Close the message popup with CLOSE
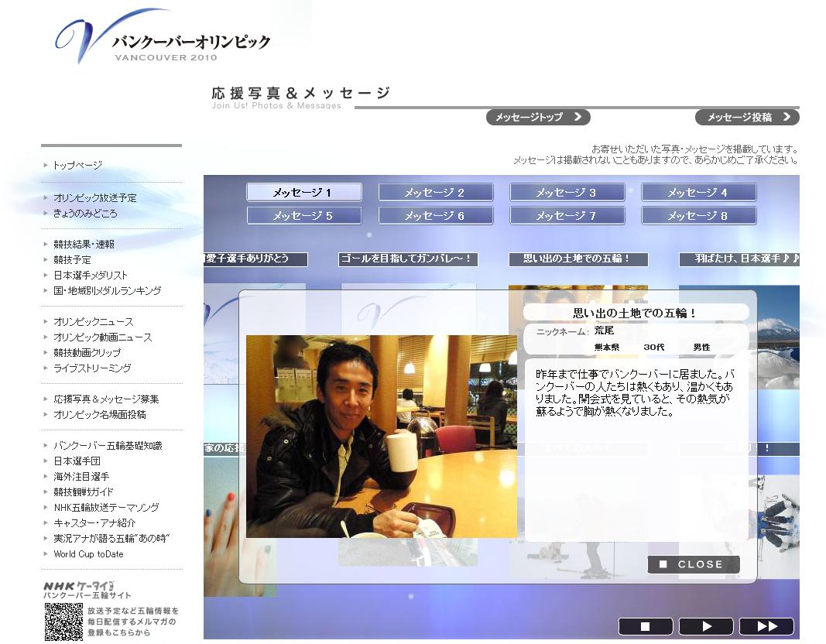 click(x=694, y=564)
